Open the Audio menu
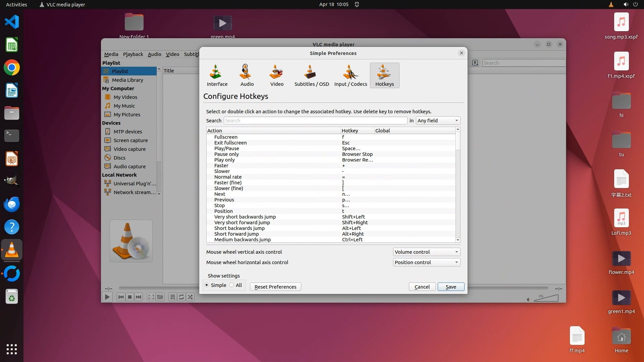This screenshot has width=644, height=362. (154, 54)
